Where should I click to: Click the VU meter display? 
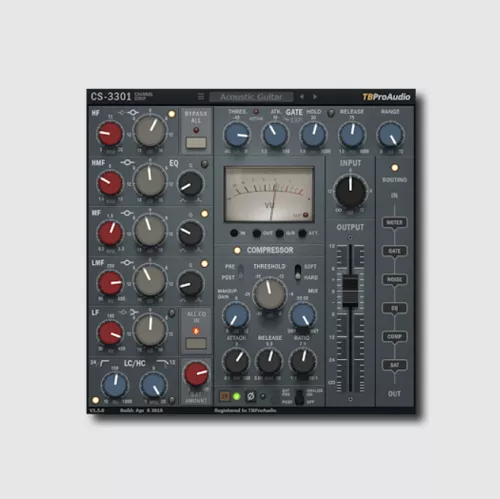pos(269,194)
